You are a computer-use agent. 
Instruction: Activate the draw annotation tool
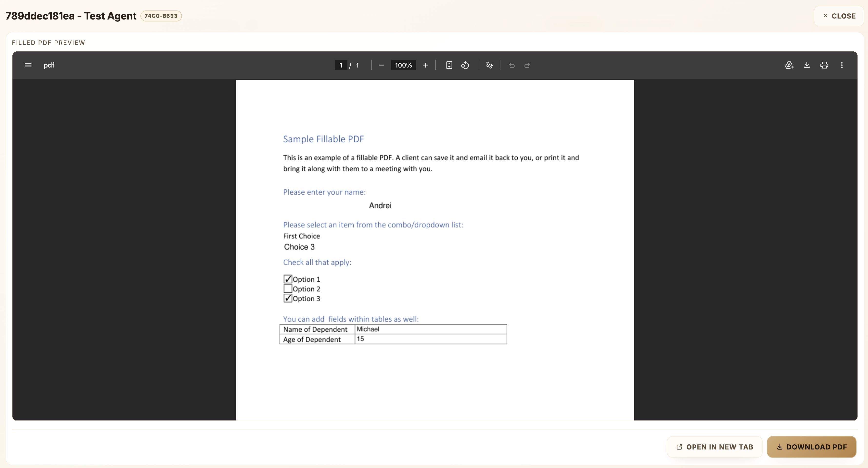click(x=490, y=65)
